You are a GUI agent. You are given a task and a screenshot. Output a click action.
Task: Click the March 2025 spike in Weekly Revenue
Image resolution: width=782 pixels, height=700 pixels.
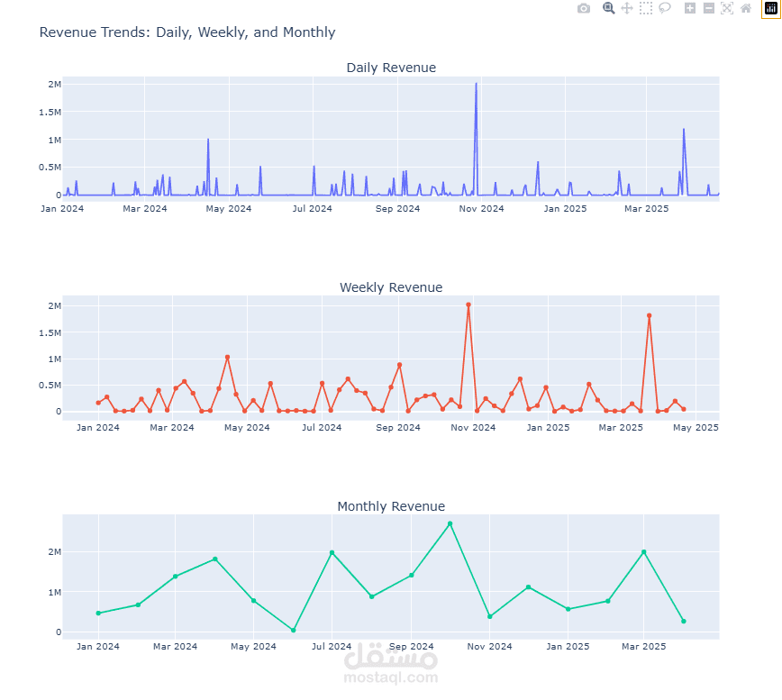pos(647,316)
